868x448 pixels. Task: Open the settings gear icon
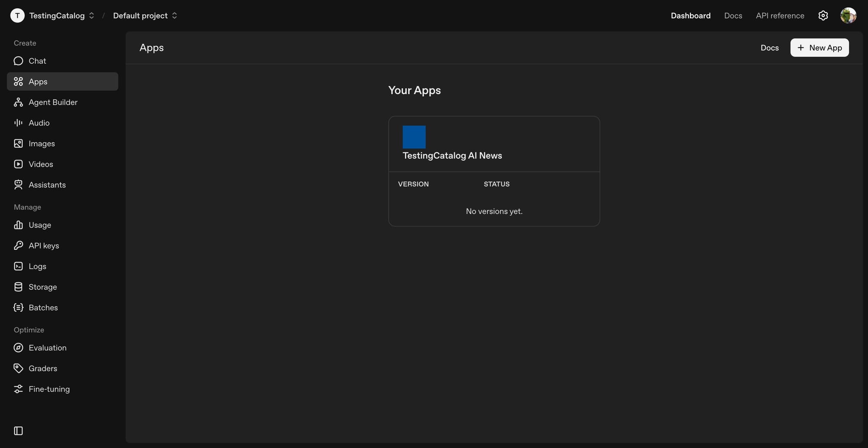(823, 15)
